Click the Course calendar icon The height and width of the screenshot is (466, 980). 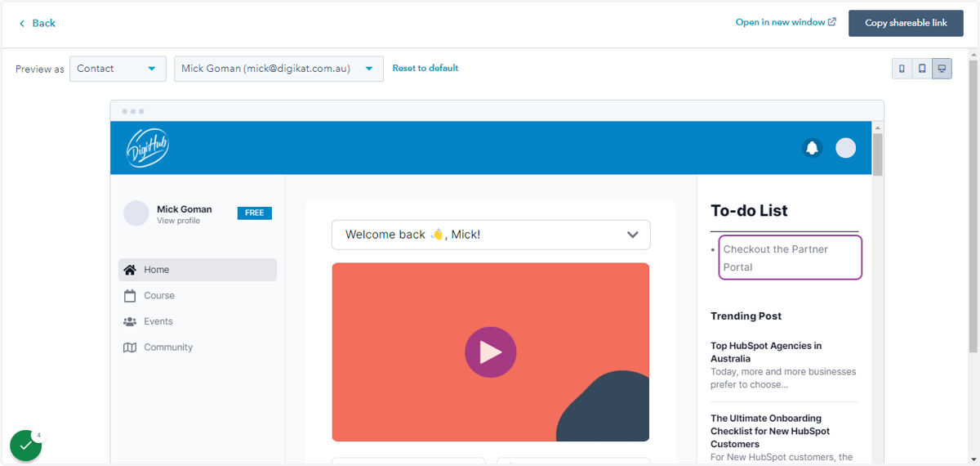coord(130,296)
